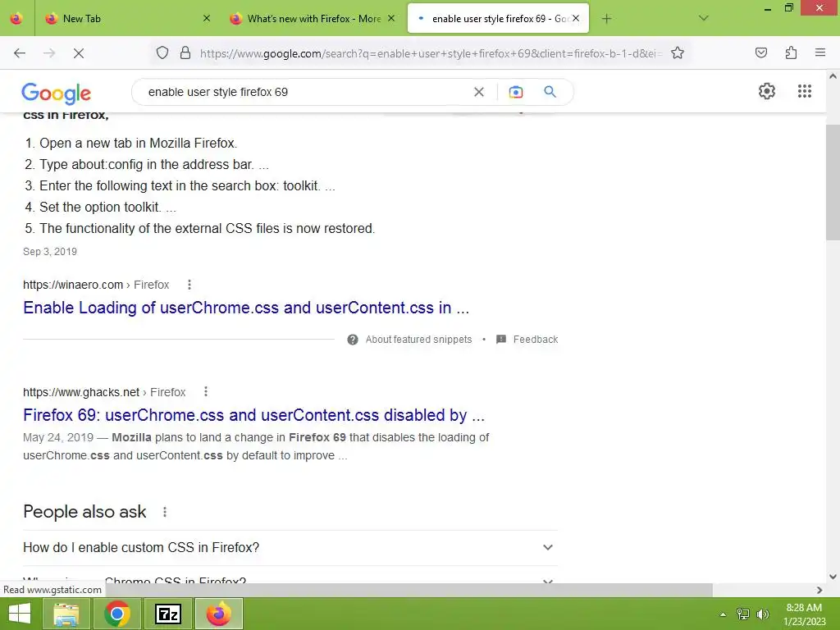Close the New Tab tab
The width and height of the screenshot is (840, 630).
(x=207, y=18)
